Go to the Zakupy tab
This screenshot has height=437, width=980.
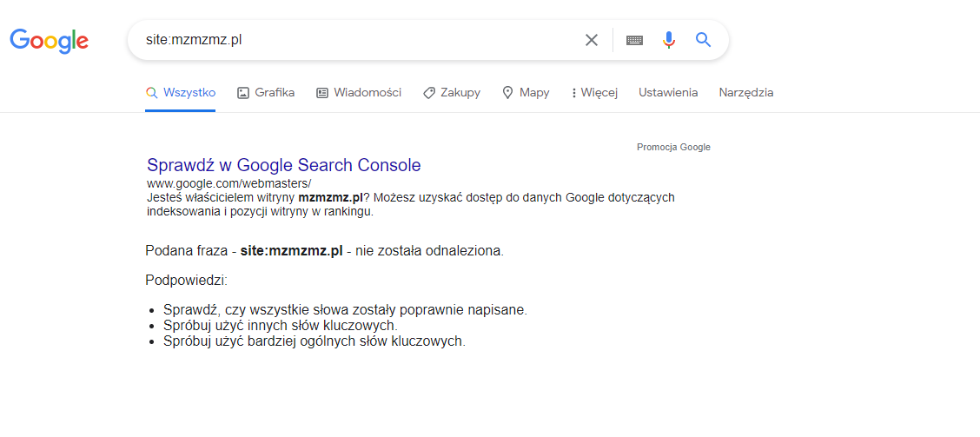452,93
